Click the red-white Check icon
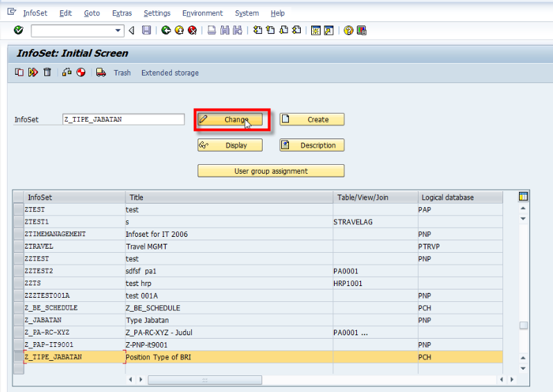 (x=81, y=73)
